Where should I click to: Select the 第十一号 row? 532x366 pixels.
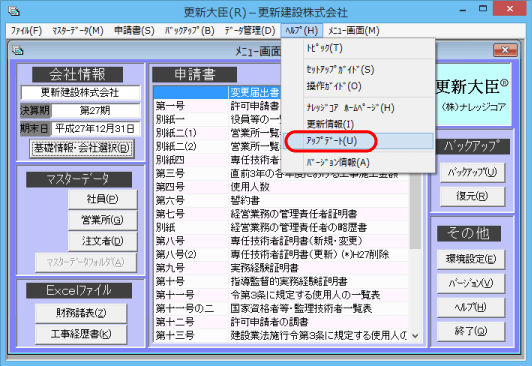click(x=282, y=295)
